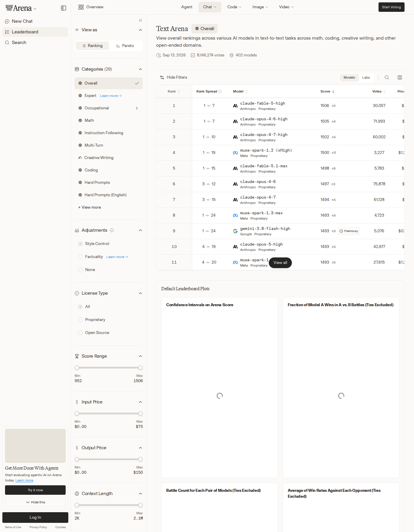Click the Adjustments info icon
The height and width of the screenshot is (532, 414).
(112, 230)
